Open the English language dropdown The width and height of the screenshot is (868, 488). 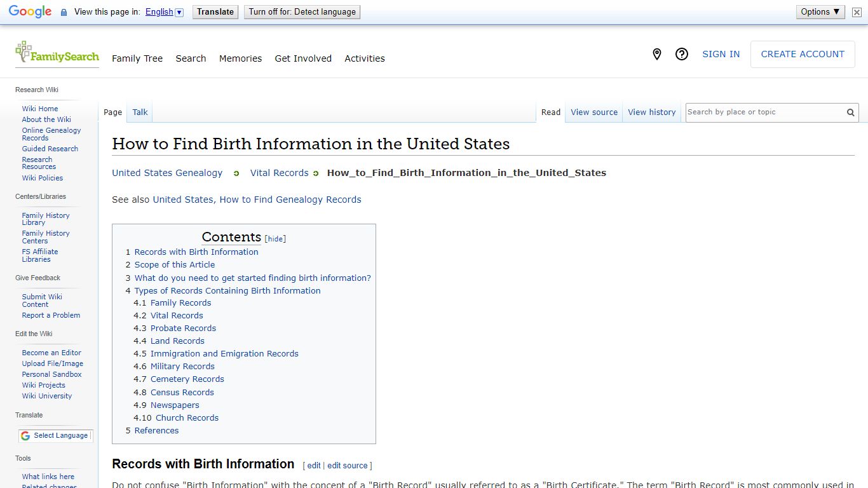coord(164,12)
